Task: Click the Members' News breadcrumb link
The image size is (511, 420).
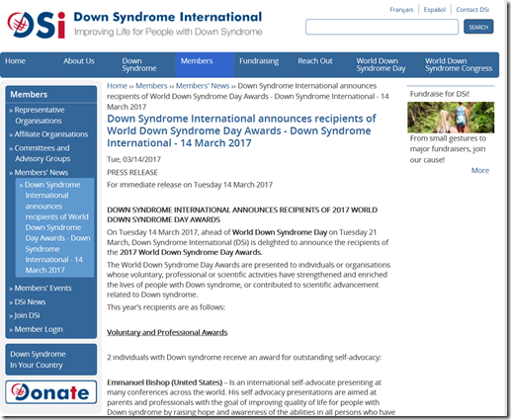Action: [203, 86]
